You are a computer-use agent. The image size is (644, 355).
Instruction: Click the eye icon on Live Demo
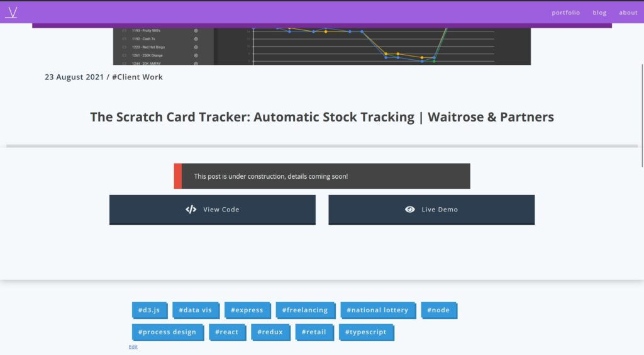(409, 210)
